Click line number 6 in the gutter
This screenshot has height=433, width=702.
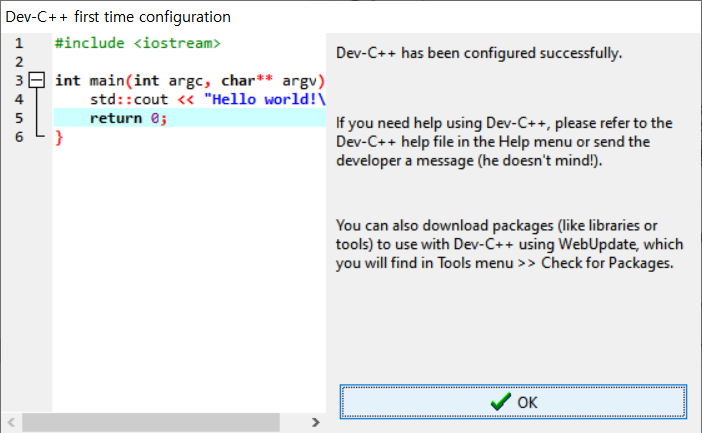point(19,137)
